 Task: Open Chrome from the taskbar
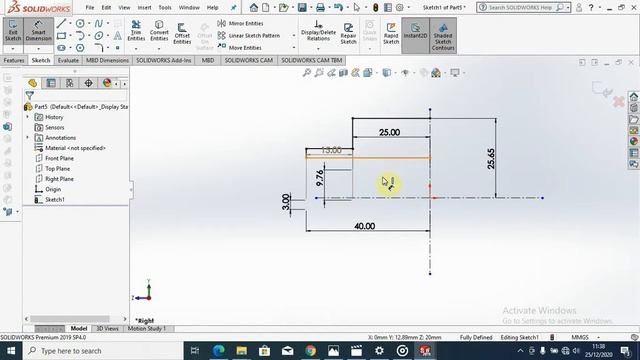[311, 351]
